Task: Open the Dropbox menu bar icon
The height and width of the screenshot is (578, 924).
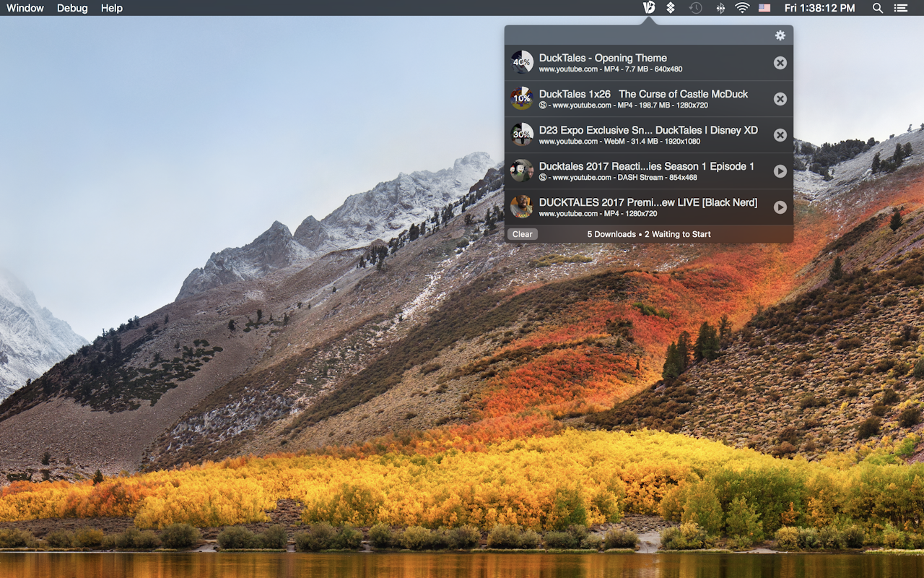Action: click(671, 8)
